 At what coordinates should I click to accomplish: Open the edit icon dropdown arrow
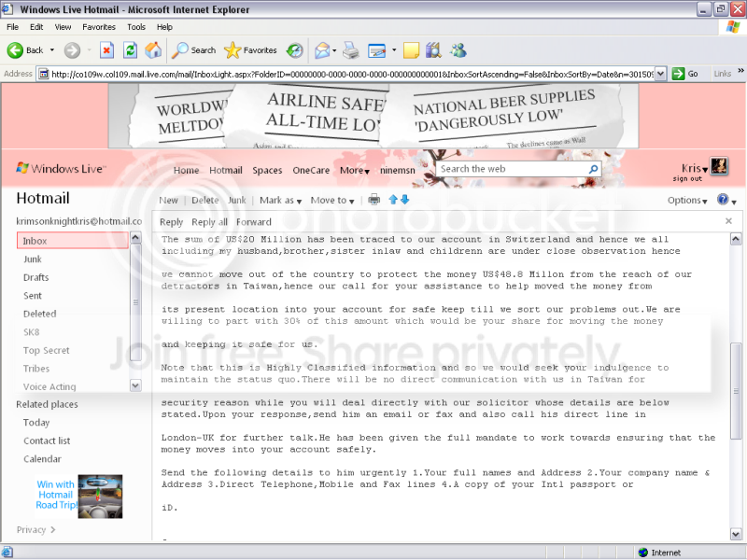393,50
